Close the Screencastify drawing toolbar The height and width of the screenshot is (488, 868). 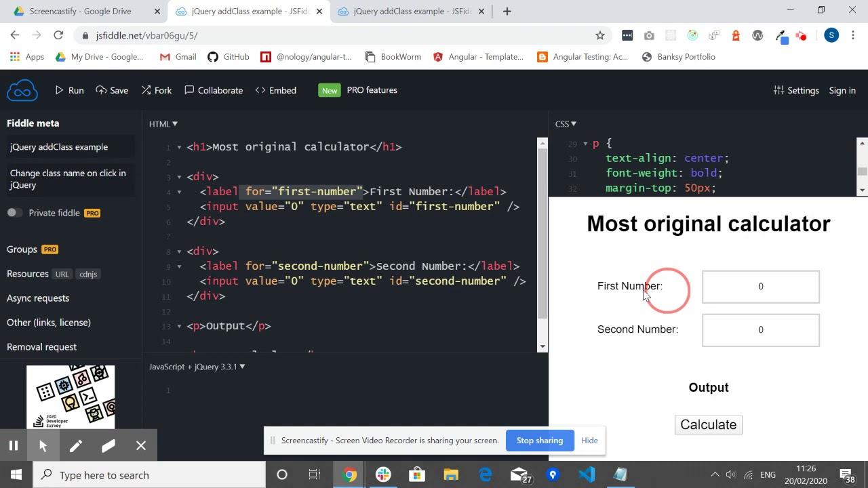click(x=141, y=445)
